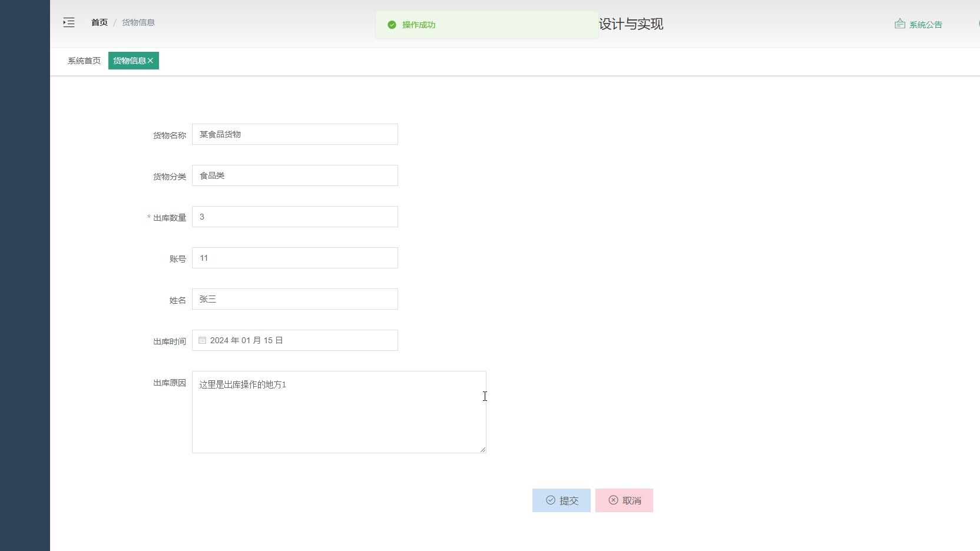The image size is (980, 551).
Task: Click the 出库原因 label
Action: point(170,383)
